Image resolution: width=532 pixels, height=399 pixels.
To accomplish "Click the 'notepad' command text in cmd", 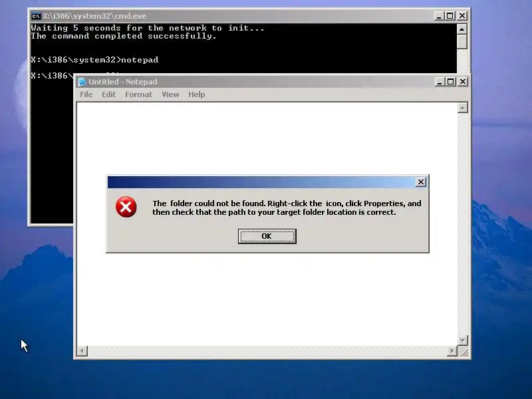I will 140,60.
